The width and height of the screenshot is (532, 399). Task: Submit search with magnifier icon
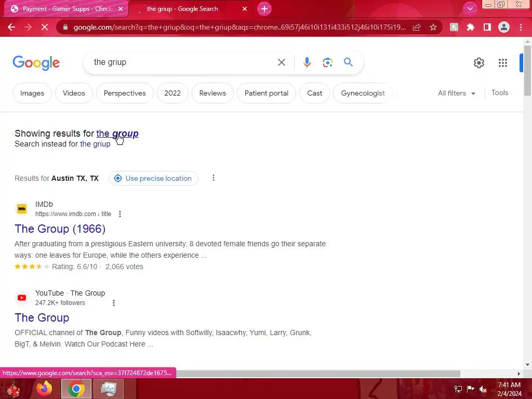[x=348, y=62]
